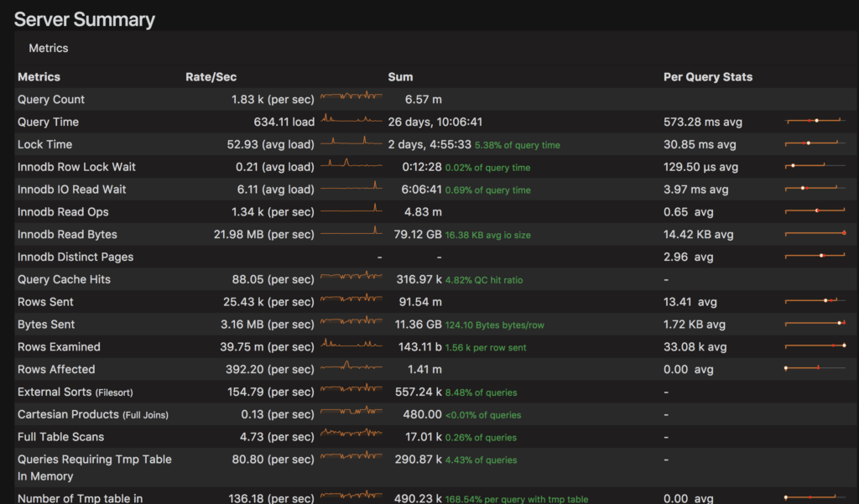The image size is (859, 504).
Task: Click the External Sorts sparkline graph
Action: pos(351,390)
